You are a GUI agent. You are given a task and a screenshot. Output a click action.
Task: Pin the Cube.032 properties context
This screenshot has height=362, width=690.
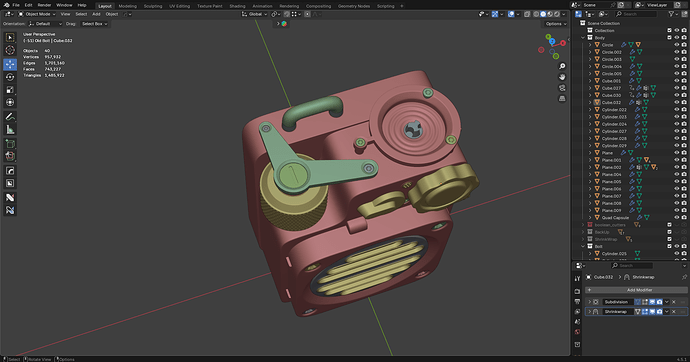pyautogui.click(x=684, y=277)
